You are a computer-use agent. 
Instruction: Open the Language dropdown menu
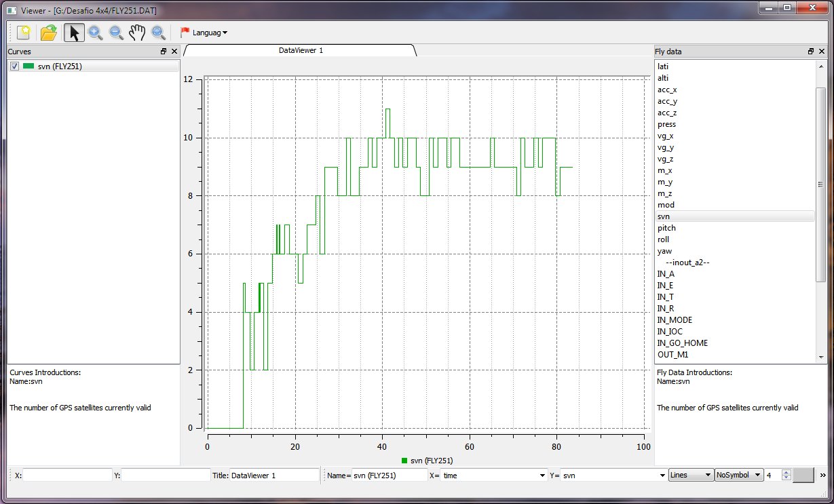[204, 33]
